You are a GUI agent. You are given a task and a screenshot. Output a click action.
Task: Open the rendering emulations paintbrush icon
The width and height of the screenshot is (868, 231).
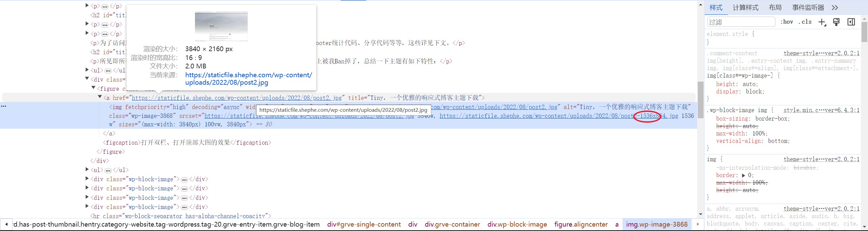836,22
